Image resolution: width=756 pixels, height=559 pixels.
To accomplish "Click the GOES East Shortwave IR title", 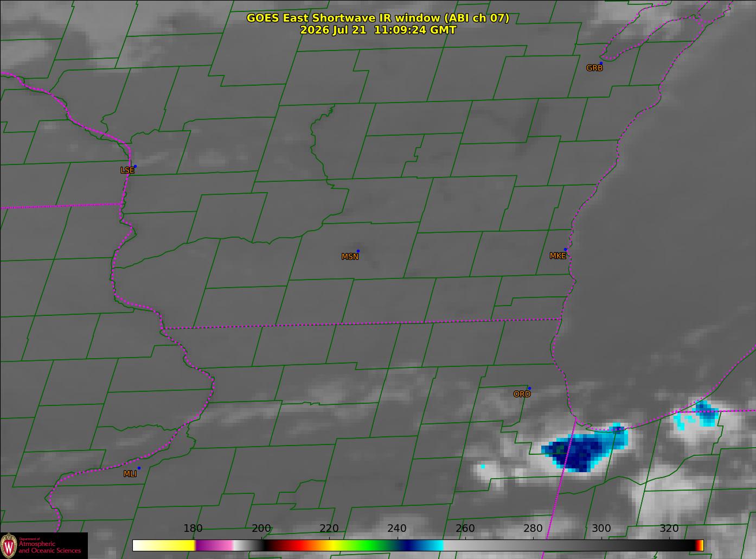I will tap(378, 18).
